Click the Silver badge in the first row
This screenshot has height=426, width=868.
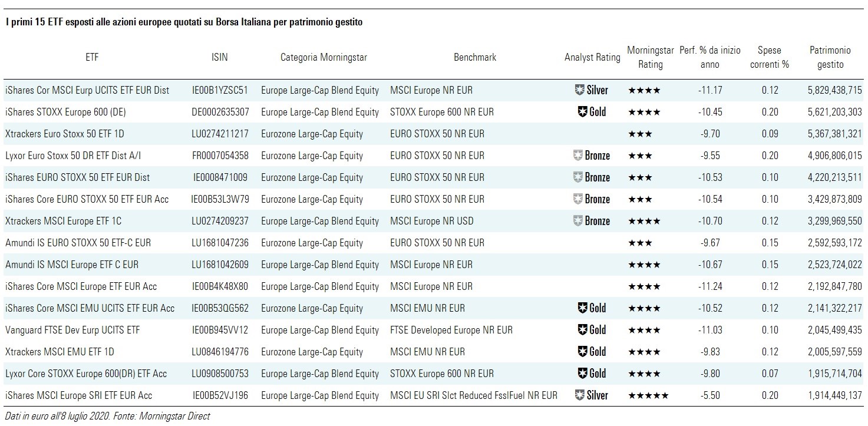[592, 90]
